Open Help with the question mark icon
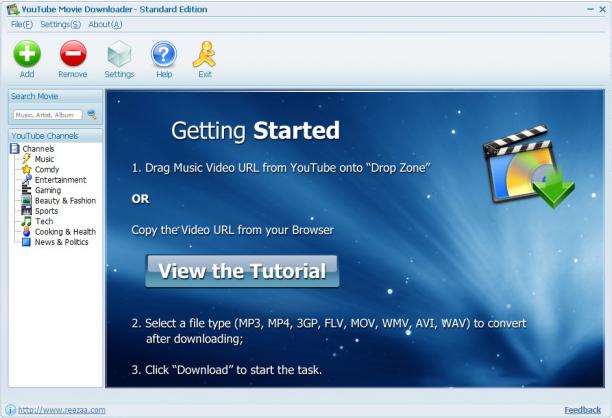The height and width of the screenshot is (418, 612). coord(164,54)
